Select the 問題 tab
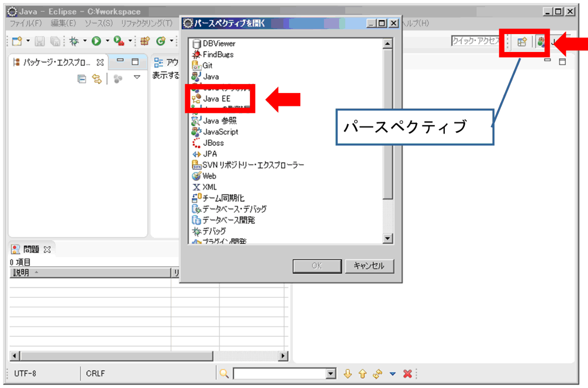Image resolution: width=588 pixels, height=388 pixels. click(x=31, y=249)
